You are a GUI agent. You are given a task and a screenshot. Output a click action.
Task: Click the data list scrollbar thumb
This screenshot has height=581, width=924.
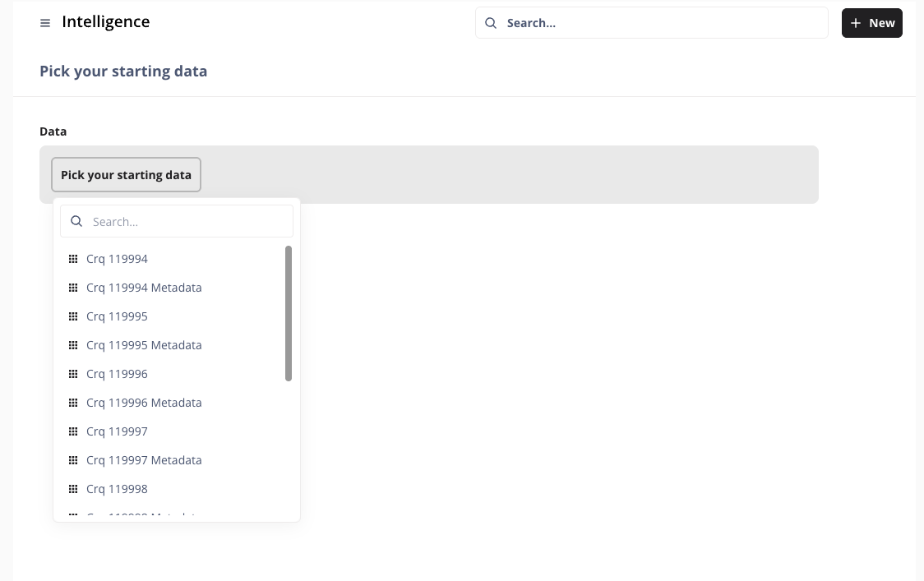289,313
